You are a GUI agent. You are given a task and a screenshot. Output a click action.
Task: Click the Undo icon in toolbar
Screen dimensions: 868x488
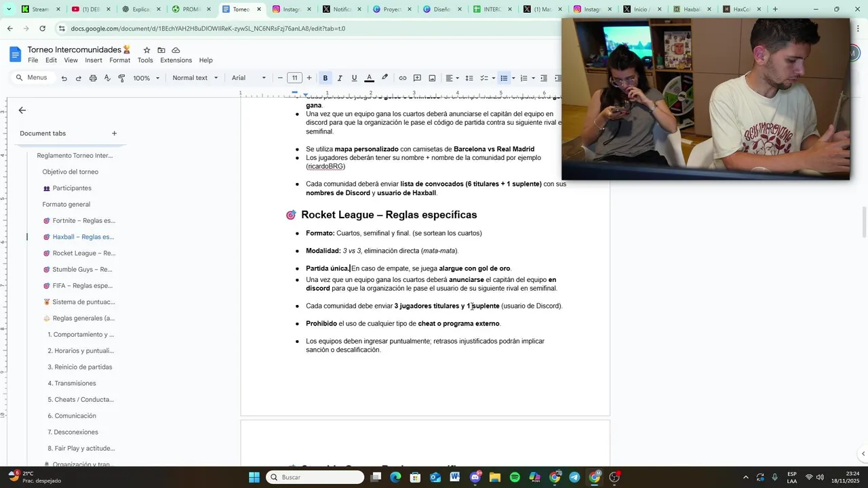coord(64,79)
